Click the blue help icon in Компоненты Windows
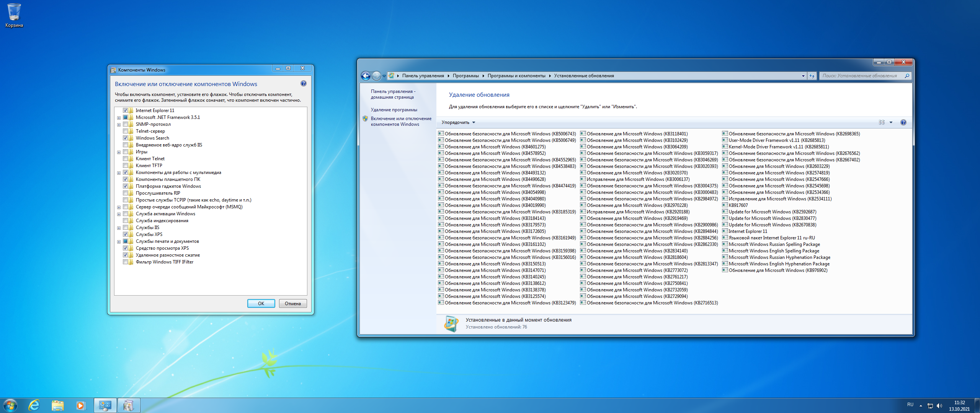980x413 pixels. tap(304, 83)
